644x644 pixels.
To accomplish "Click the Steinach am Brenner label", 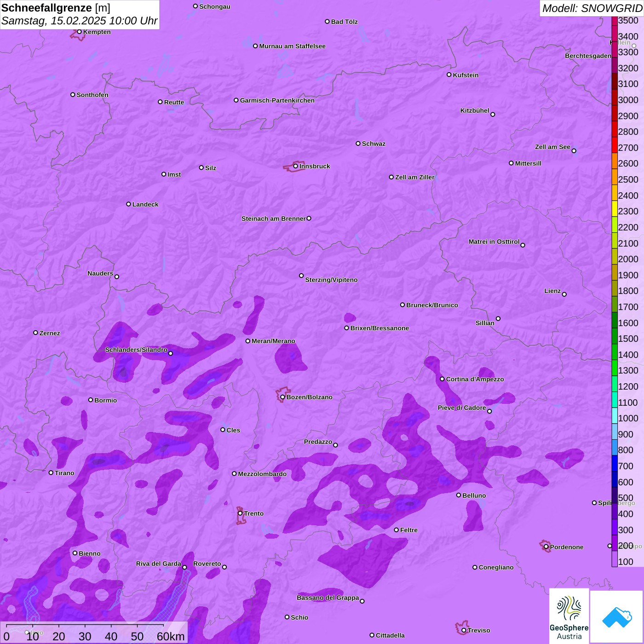I will [273, 218].
